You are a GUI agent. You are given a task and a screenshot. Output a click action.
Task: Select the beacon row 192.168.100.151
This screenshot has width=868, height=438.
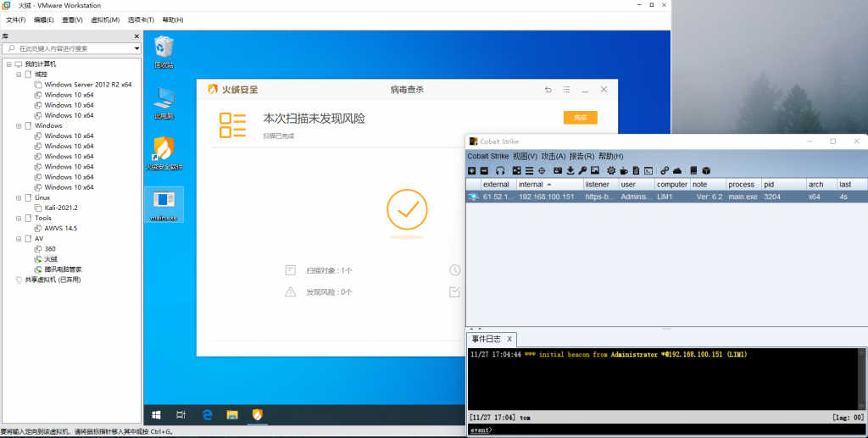[x=666, y=197]
